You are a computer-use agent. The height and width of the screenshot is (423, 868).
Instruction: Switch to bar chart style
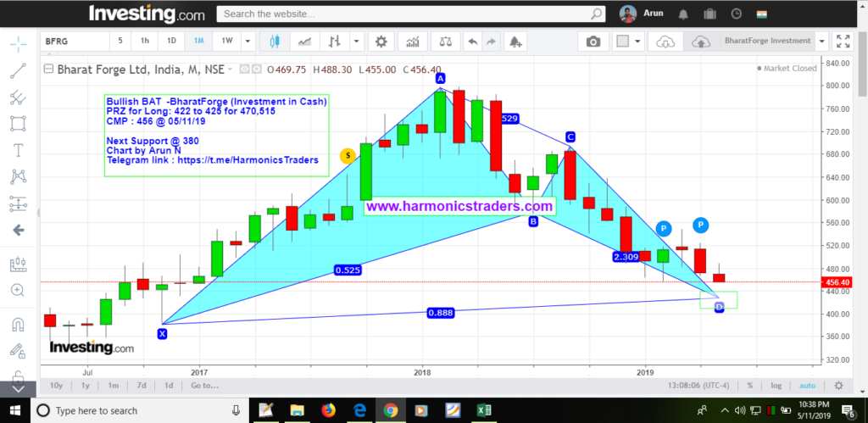pyautogui.click(x=334, y=42)
